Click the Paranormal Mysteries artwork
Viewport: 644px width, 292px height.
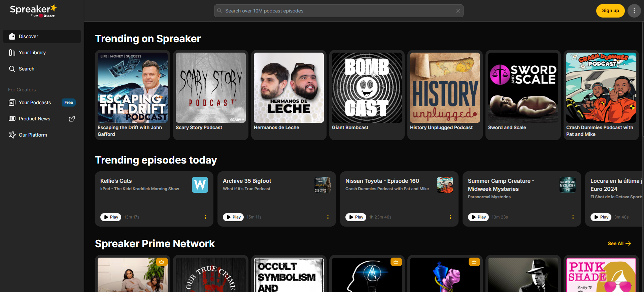click(568, 185)
